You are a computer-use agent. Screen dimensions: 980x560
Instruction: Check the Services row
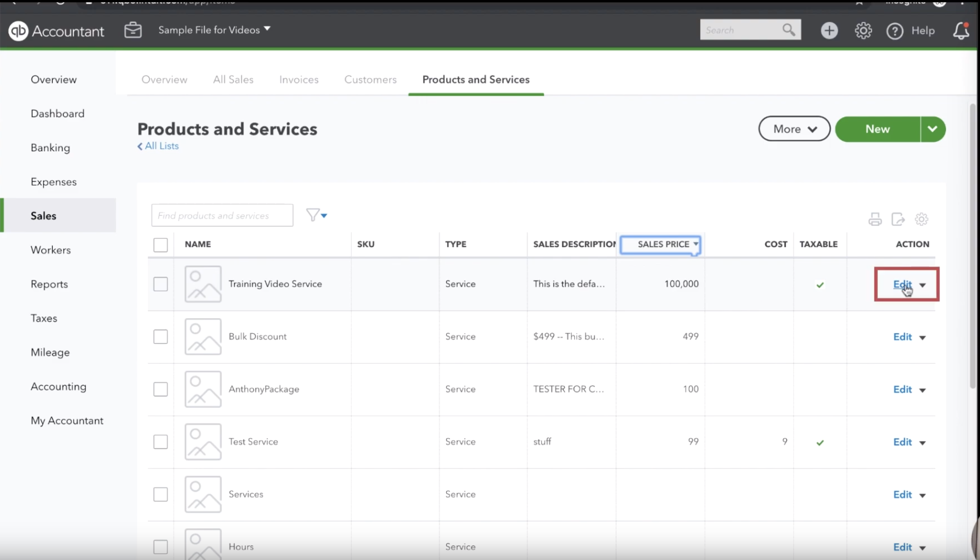tap(160, 495)
